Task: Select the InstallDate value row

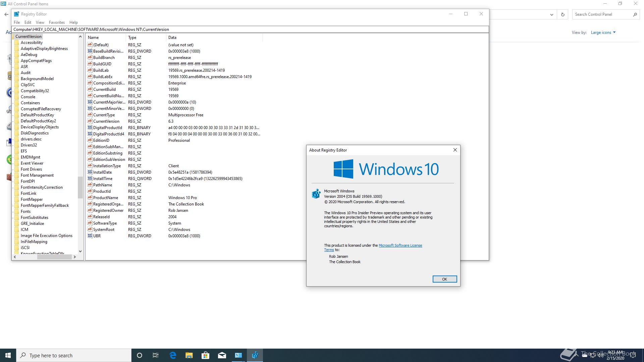Action: click(x=174, y=172)
